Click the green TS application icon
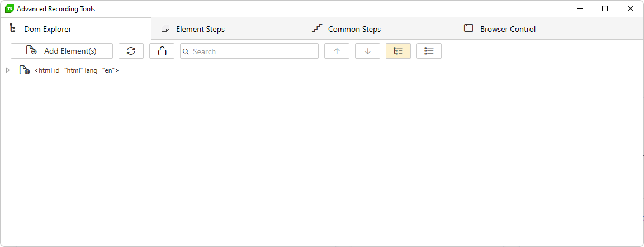Viewport: 644px width, 247px height. pos(9,8)
